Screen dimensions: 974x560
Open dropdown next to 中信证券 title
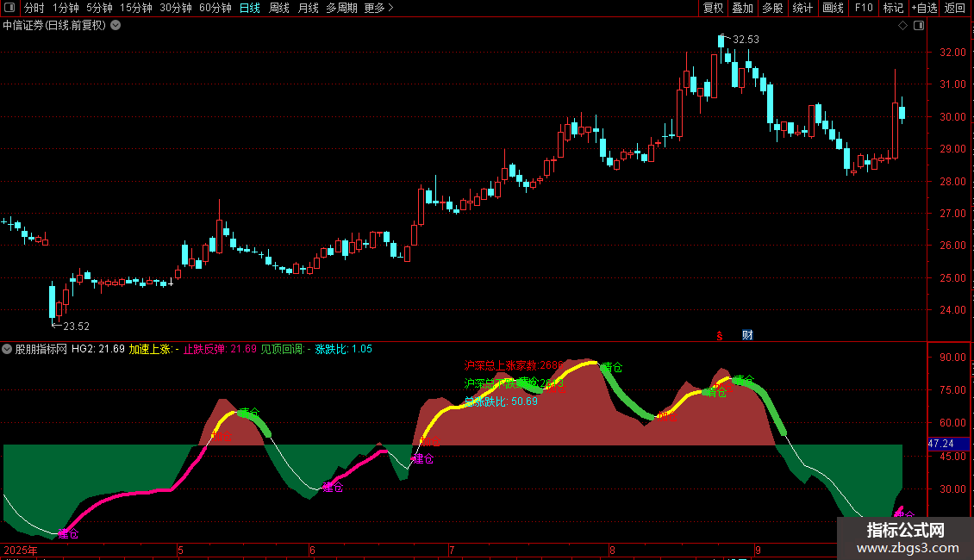pos(116,25)
